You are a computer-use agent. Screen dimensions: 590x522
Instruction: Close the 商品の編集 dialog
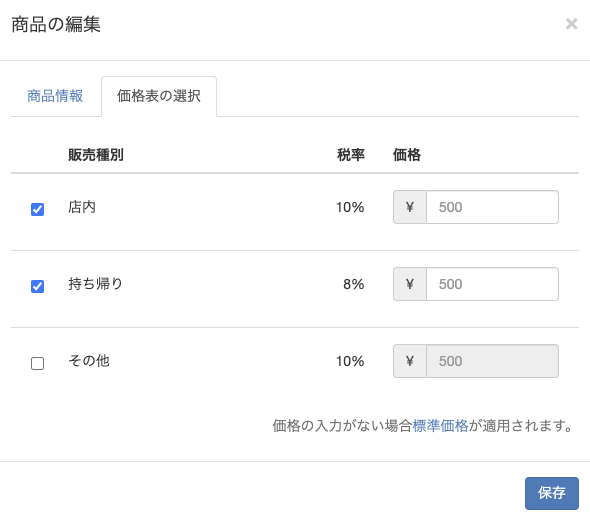point(571,24)
